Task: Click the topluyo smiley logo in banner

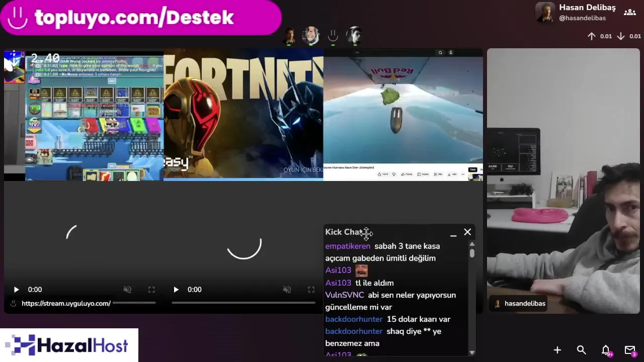Action: coord(18,18)
